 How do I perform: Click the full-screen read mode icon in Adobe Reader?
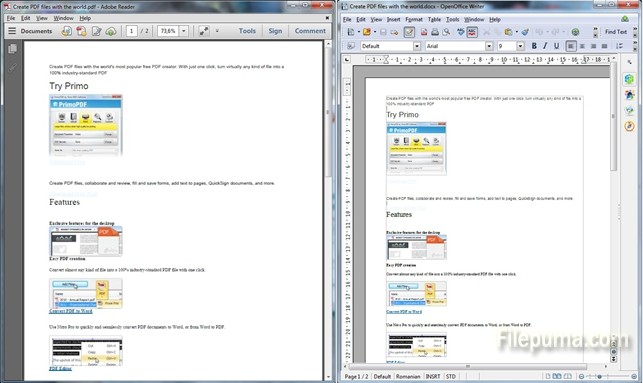(204, 31)
